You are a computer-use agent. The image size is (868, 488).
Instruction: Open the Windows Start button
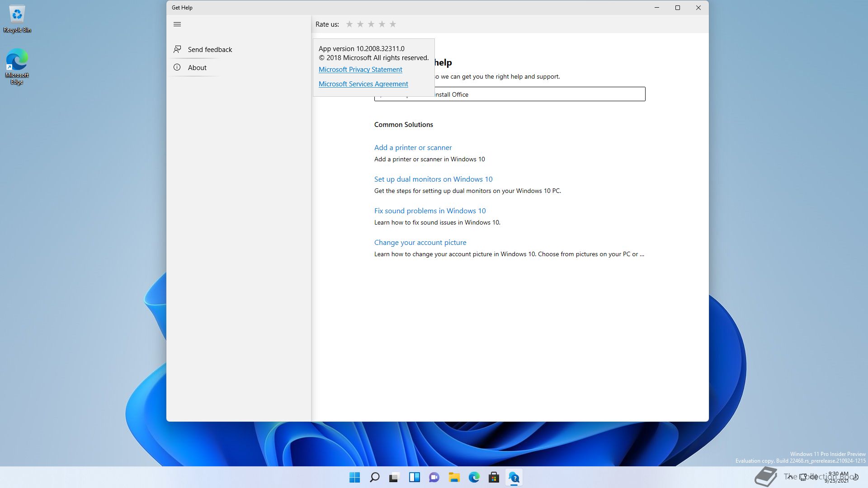(x=355, y=477)
